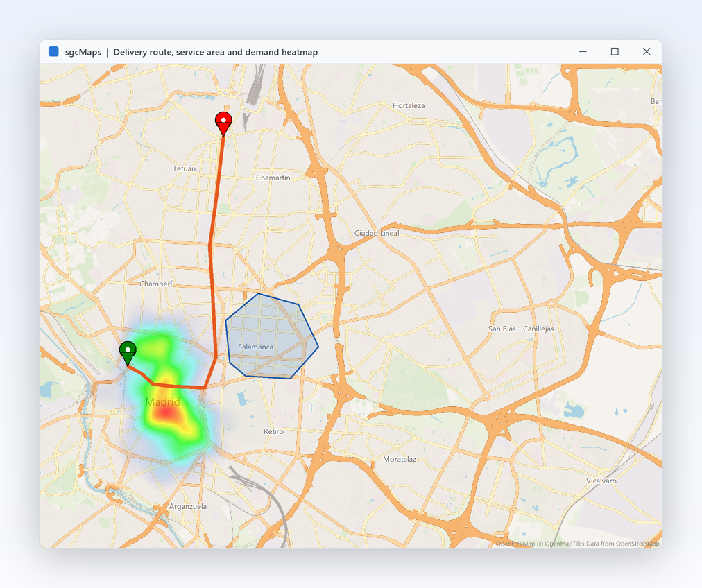
Task: Click the blue Salamanca service area polygon
Action: [x=271, y=336]
